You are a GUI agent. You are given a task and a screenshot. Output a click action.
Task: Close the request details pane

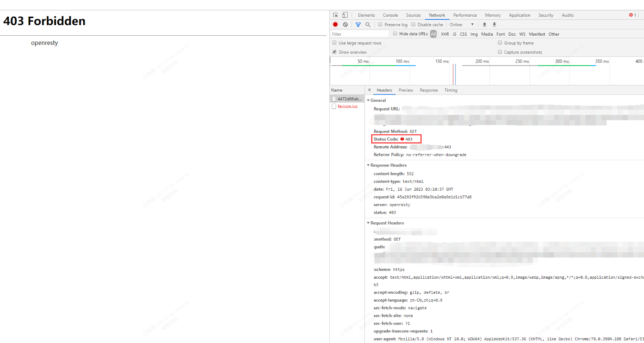(369, 90)
